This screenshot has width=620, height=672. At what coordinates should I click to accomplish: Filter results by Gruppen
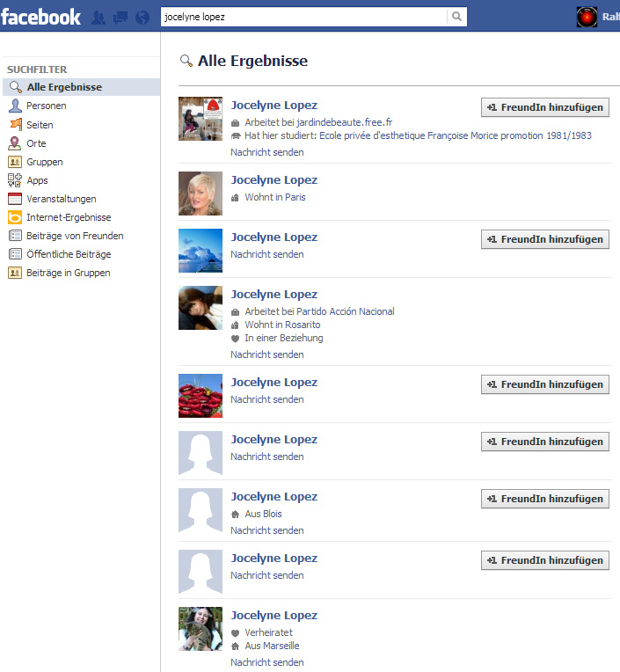coord(45,162)
